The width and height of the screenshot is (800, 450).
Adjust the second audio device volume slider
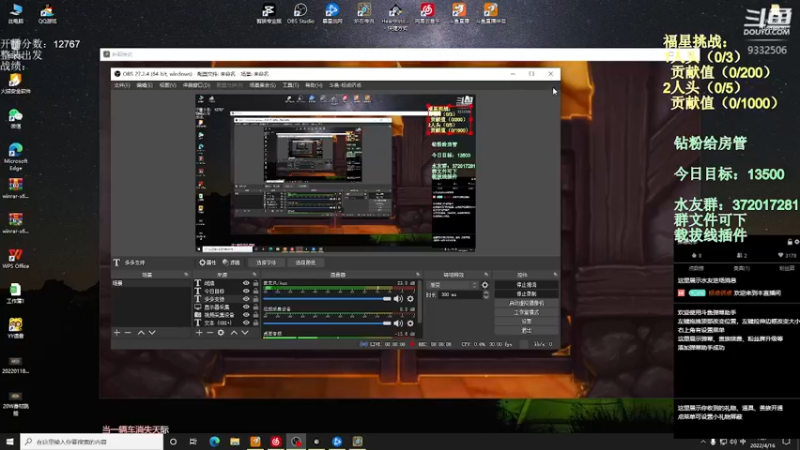[x=327, y=323]
